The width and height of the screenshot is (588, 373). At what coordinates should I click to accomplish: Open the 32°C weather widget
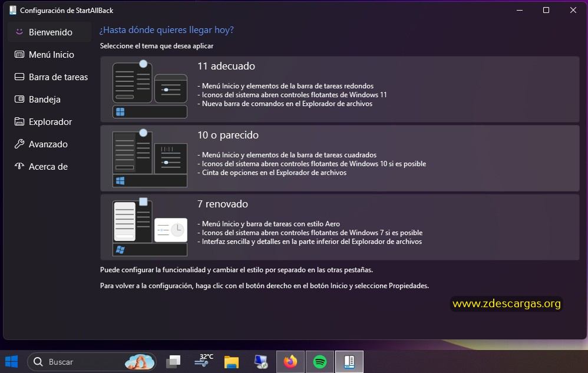point(203,361)
